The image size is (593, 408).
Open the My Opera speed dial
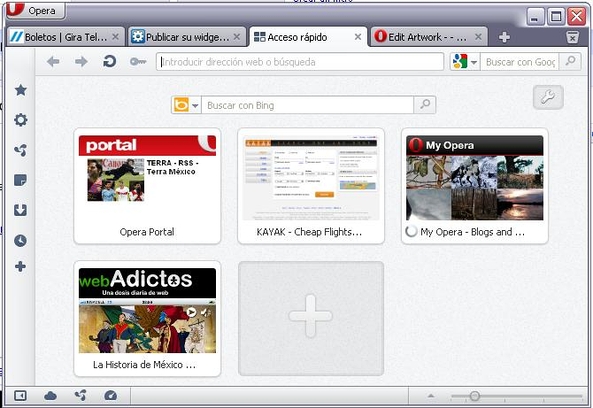coord(475,186)
